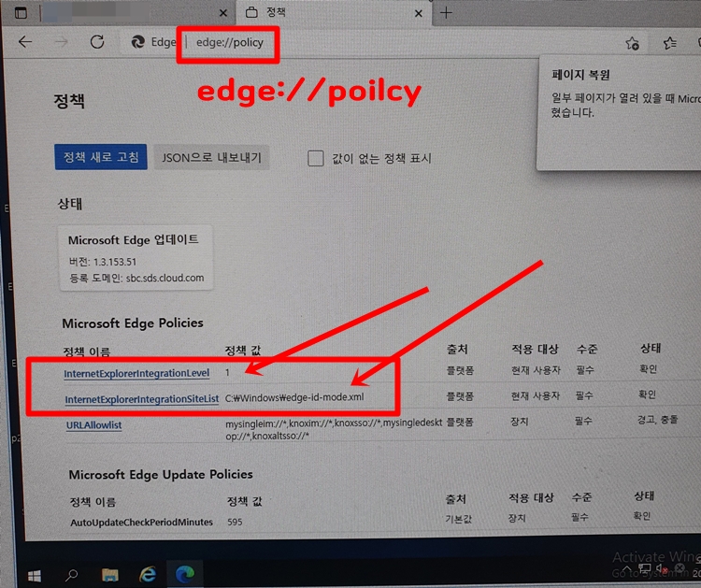This screenshot has width=701, height=588.
Task: Open the taskbar search magnifier
Action: point(72,575)
